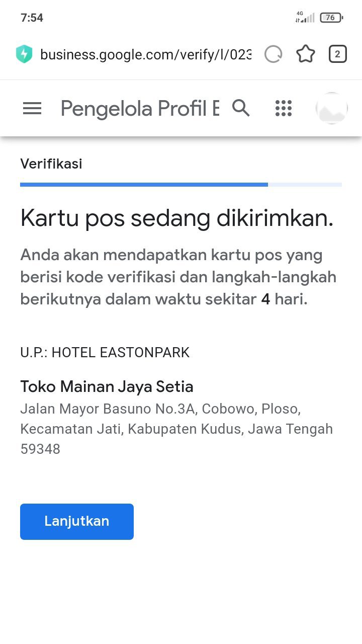Click the blue verification progress bar
This screenshot has width=362, height=644.
click(x=144, y=185)
